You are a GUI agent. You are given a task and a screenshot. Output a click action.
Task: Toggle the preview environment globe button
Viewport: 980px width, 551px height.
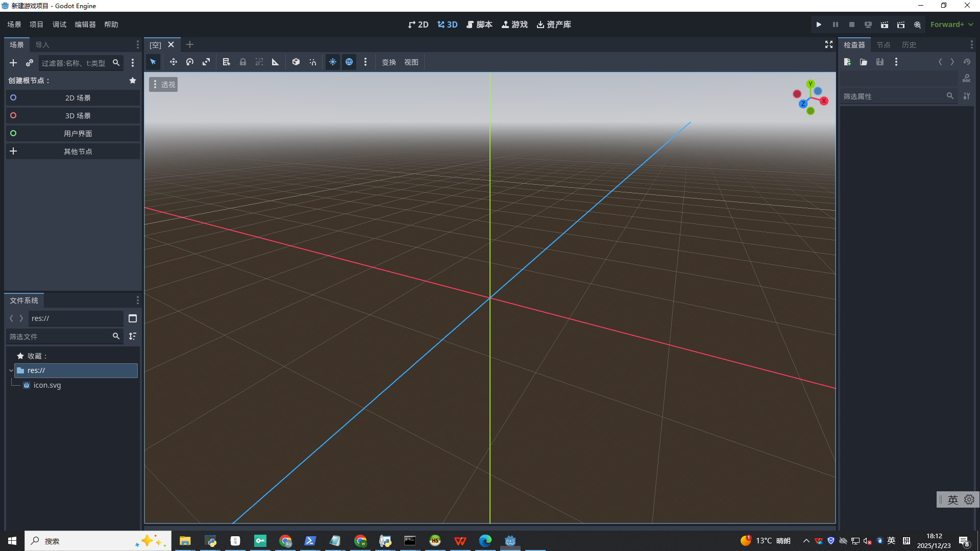coord(349,62)
